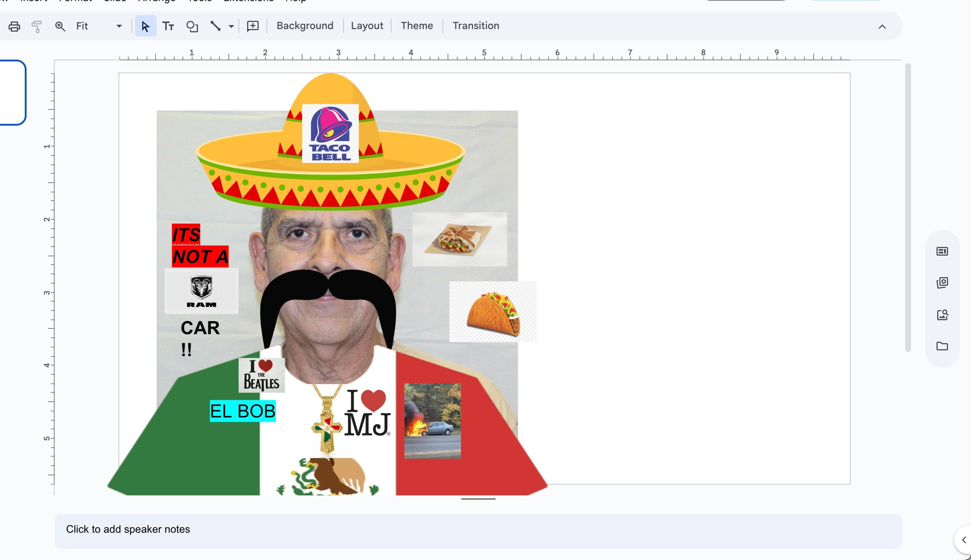
Task: Click the Print icon
Action: click(14, 26)
